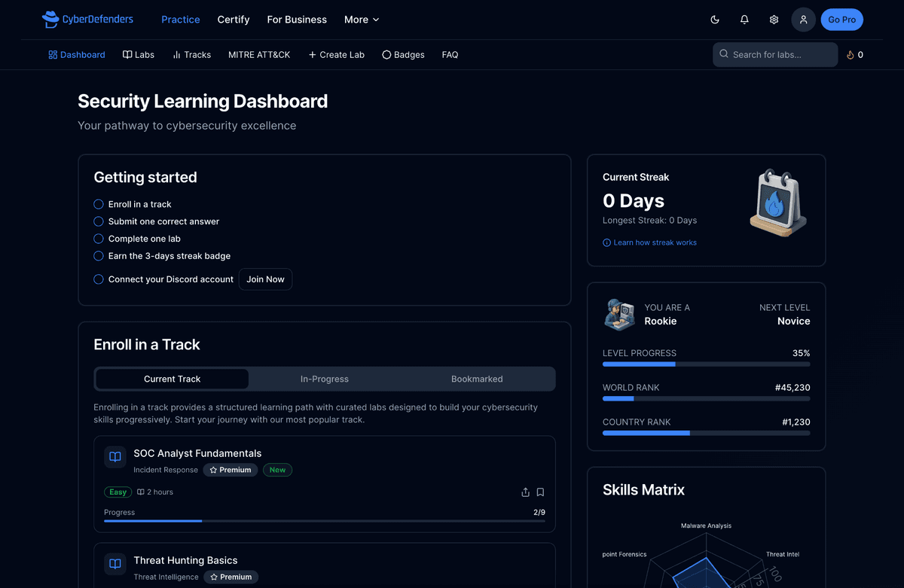
Task: Click Threat Hunting Basics Premium star badge
Action: tap(231, 577)
